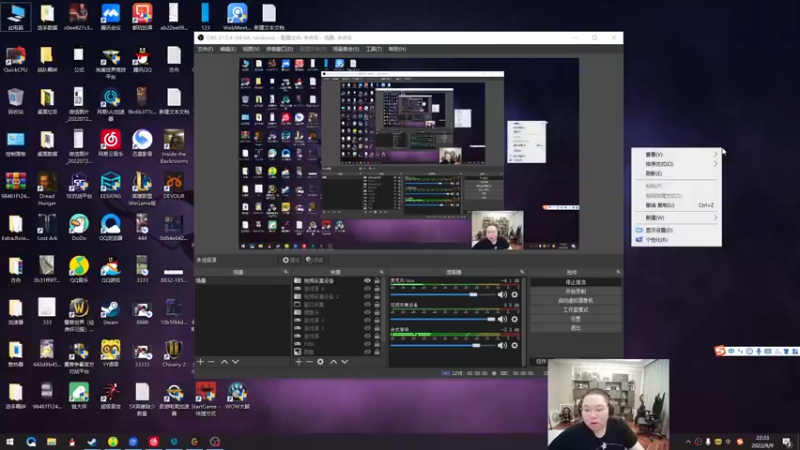Mute the 视频采集设备 mixer channel speaker icon

click(x=502, y=319)
